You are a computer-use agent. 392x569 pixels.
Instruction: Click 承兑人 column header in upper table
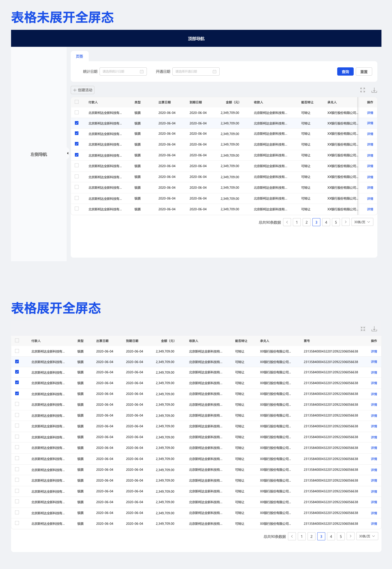332,102
